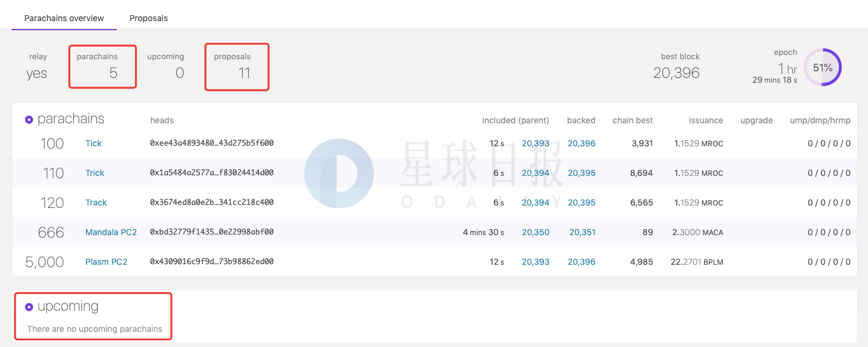Open included block 20,394 in Track row
This screenshot has height=347, width=868.
(x=536, y=203)
